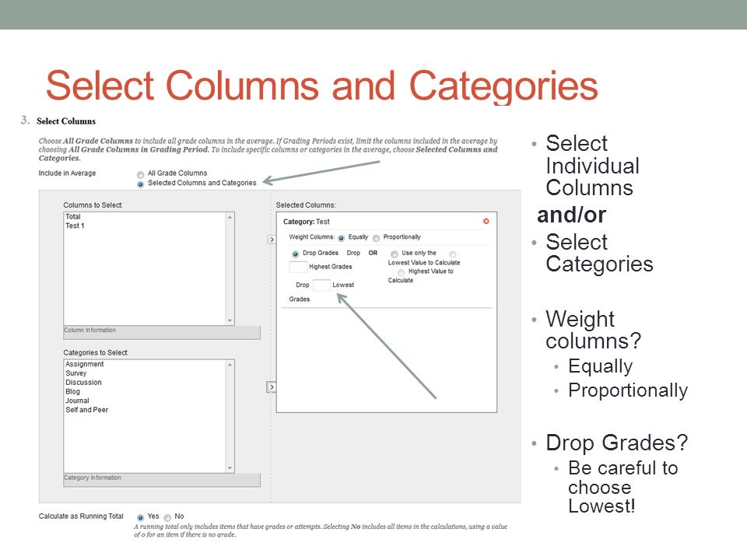Image resolution: width=747 pixels, height=560 pixels.
Task: Choose Selected Columns and Categories option
Action: coord(141,184)
